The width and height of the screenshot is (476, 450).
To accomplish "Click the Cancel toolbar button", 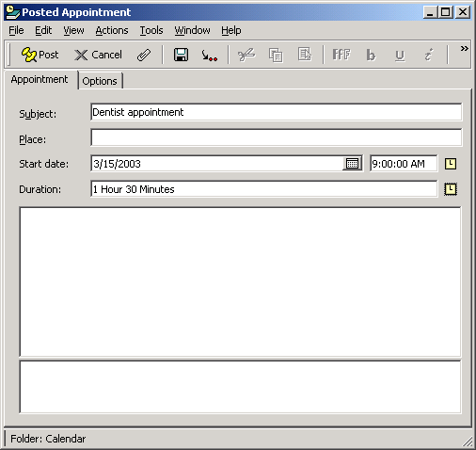I will tap(98, 55).
